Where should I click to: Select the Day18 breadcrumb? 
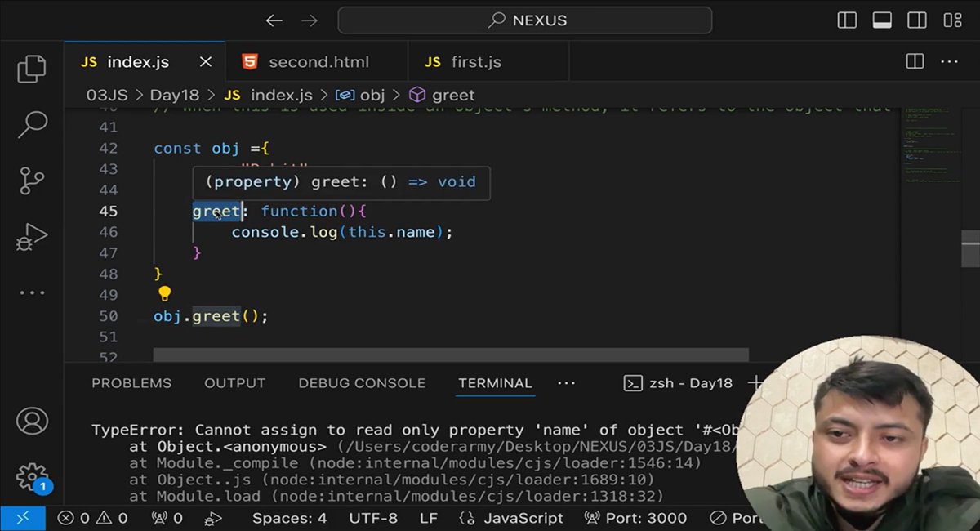[x=173, y=96]
